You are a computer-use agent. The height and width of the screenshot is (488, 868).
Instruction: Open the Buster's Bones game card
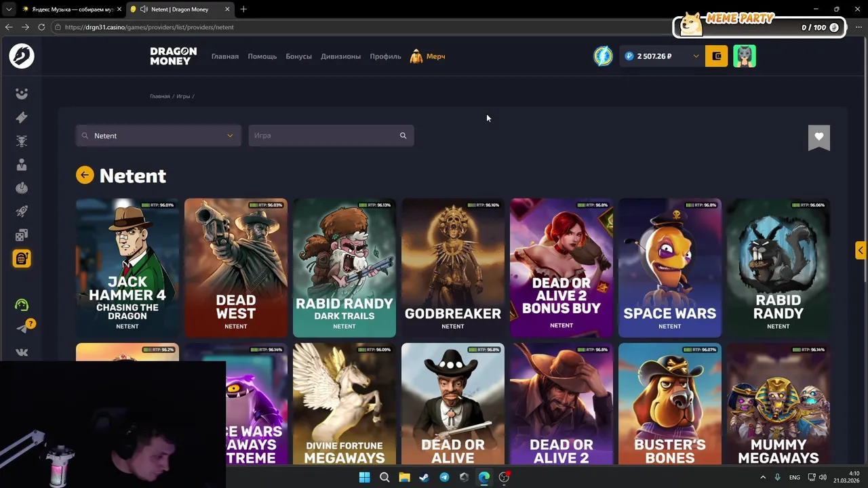coord(670,404)
